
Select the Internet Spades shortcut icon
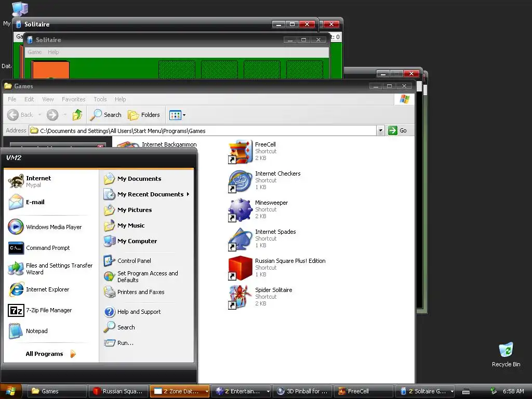pyautogui.click(x=240, y=239)
